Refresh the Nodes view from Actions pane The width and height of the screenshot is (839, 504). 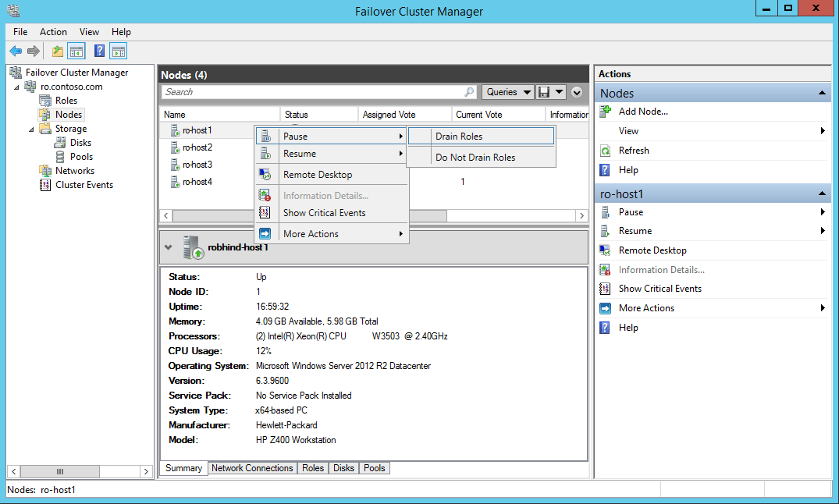tap(643, 150)
